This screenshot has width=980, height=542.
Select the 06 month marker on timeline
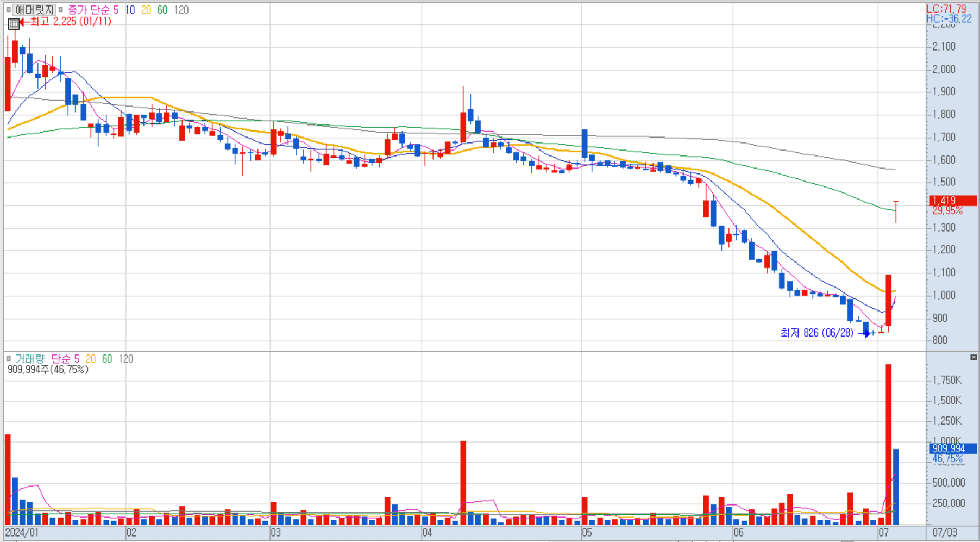pyautogui.click(x=739, y=532)
